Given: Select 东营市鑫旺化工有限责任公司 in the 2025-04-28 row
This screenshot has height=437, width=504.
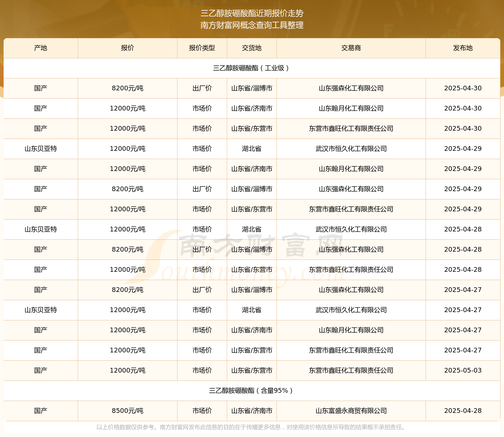Looking at the screenshot, I should click(351, 270).
